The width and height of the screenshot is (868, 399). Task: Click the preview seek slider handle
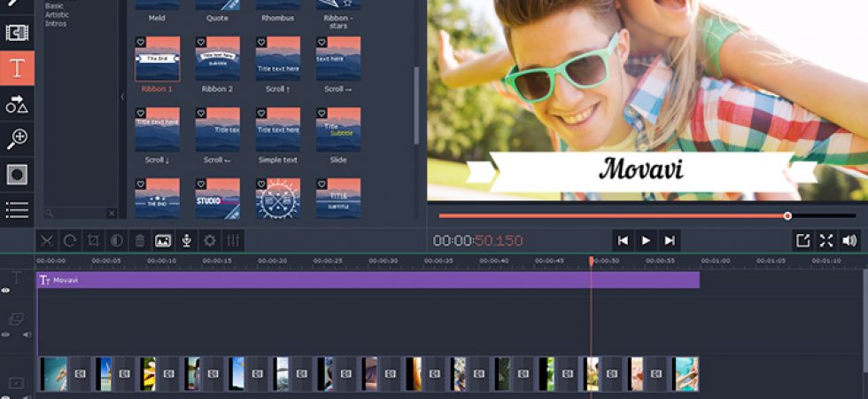787,216
